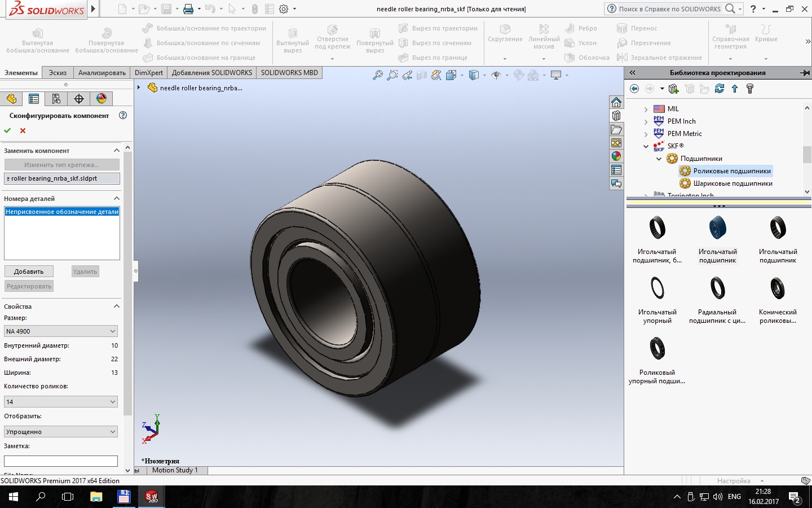Expand needle roller bearing tree in viewport
Image resolution: width=812 pixels, height=508 pixels.
139,87
